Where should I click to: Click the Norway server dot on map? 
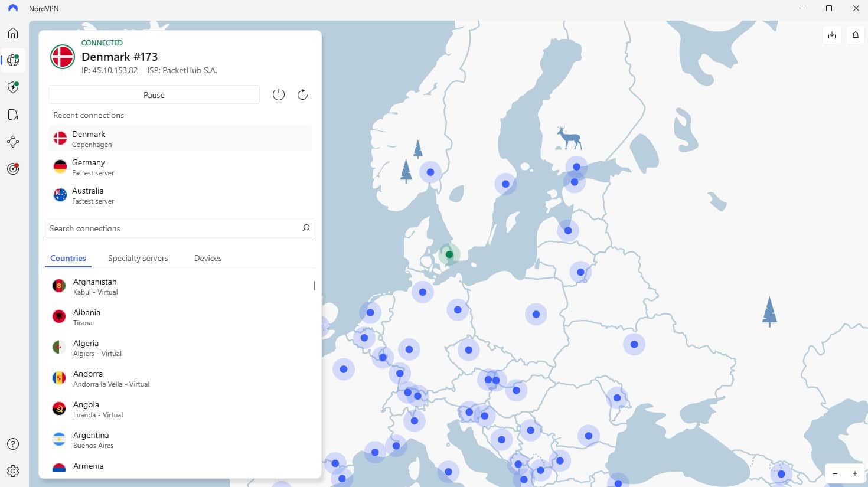(430, 172)
